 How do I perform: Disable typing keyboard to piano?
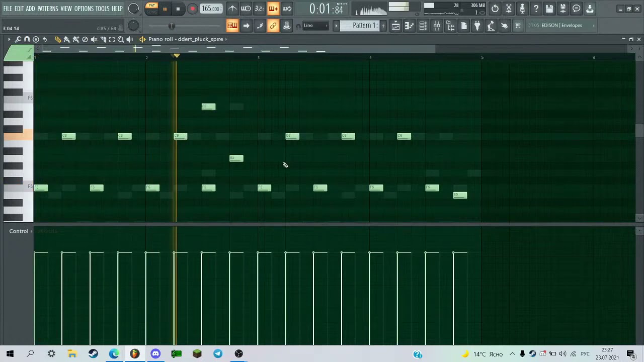(x=232, y=26)
